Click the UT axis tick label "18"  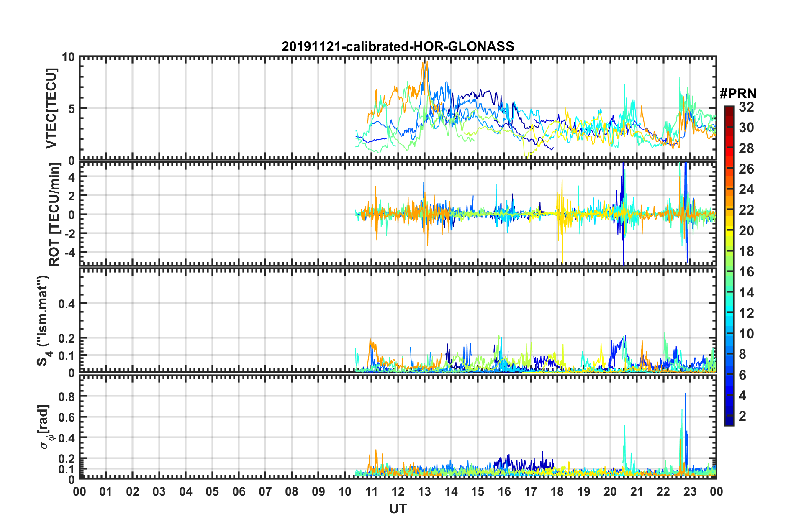[557, 491]
